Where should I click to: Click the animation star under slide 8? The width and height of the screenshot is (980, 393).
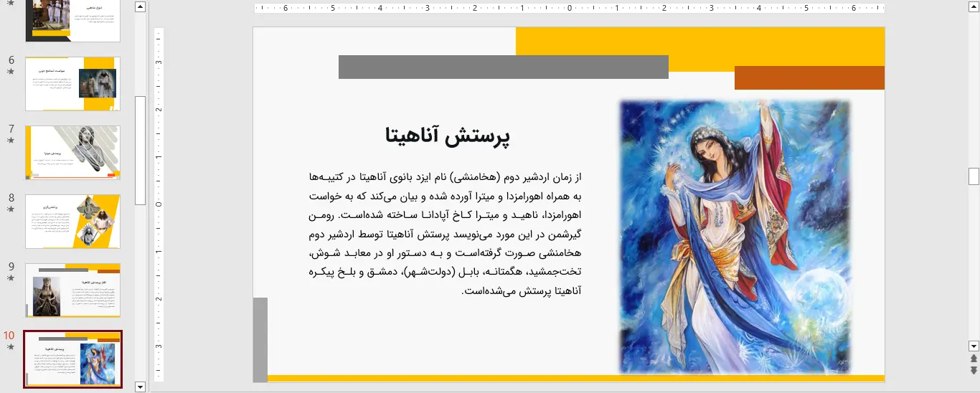pyautogui.click(x=11, y=209)
